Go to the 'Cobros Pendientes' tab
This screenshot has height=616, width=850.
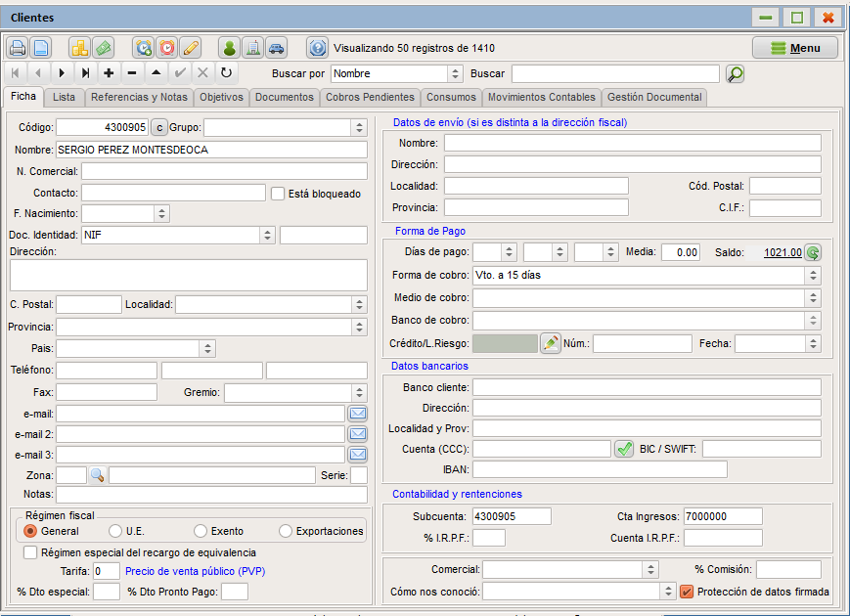[x=370, y=97]
